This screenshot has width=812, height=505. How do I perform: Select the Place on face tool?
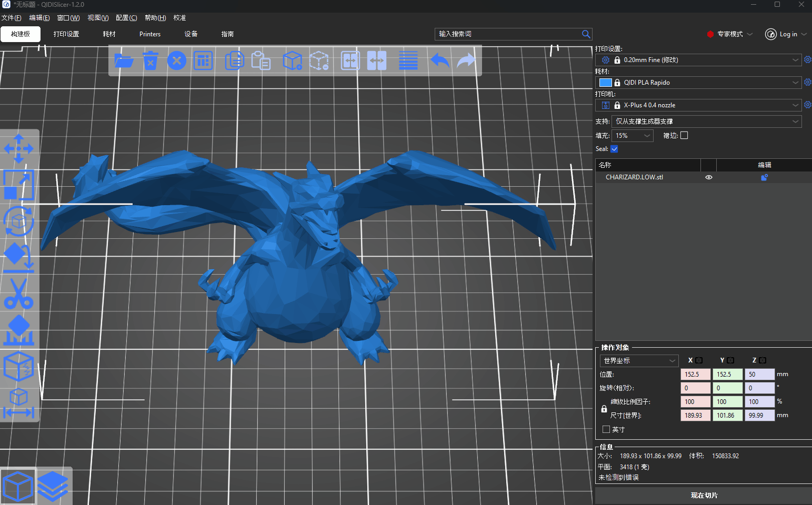[19, 258]
